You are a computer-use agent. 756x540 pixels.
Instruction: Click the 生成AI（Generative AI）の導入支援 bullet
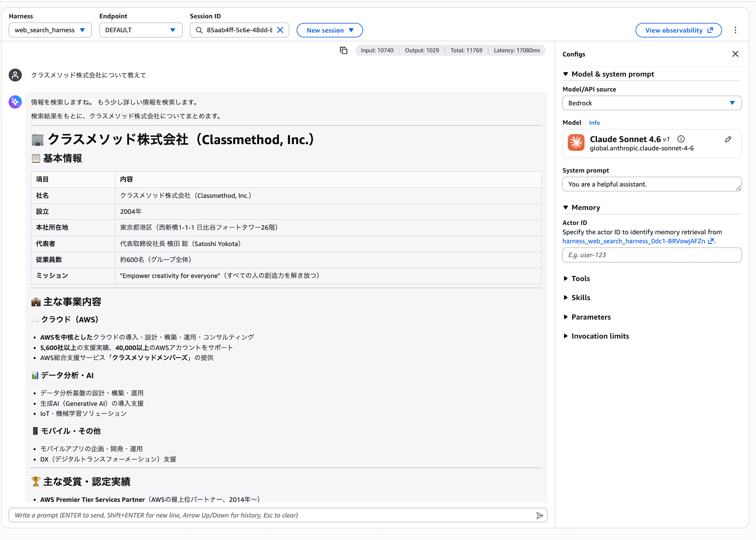click(x=92, y=403)
